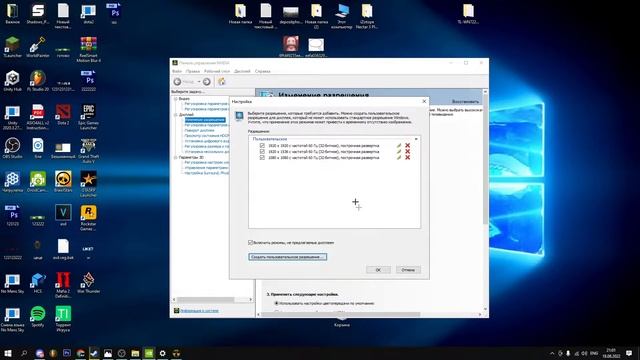Select 'Поворот дисплея' in the task tree

[199, 131]
